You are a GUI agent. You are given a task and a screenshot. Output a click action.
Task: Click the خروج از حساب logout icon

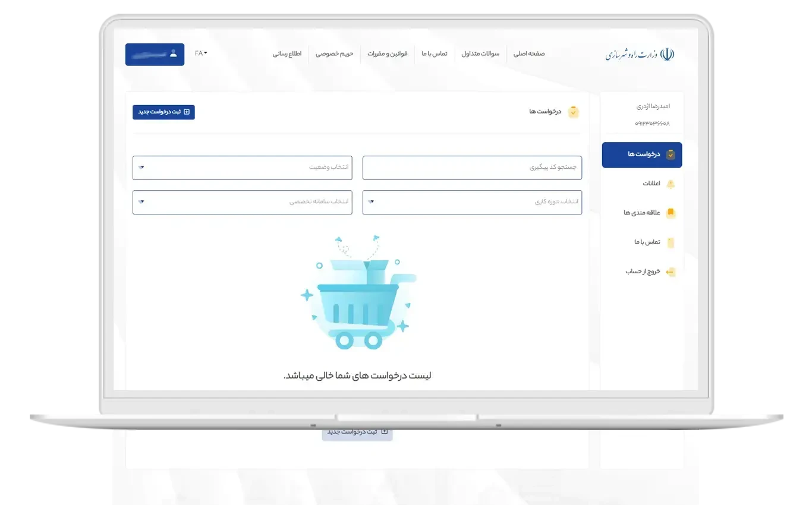click(x=671, y=272)
